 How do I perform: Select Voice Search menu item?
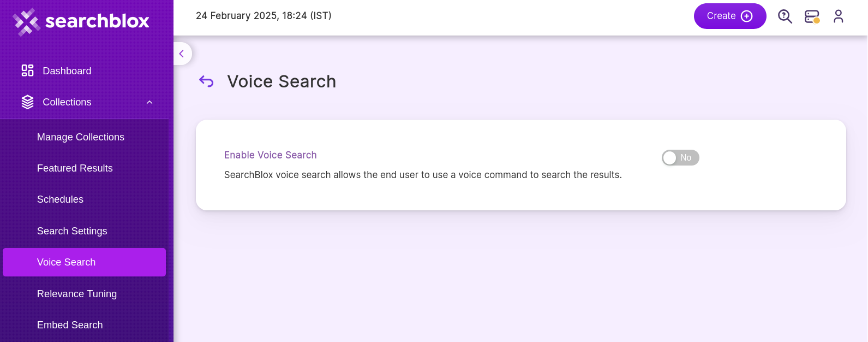pos(84,262)
